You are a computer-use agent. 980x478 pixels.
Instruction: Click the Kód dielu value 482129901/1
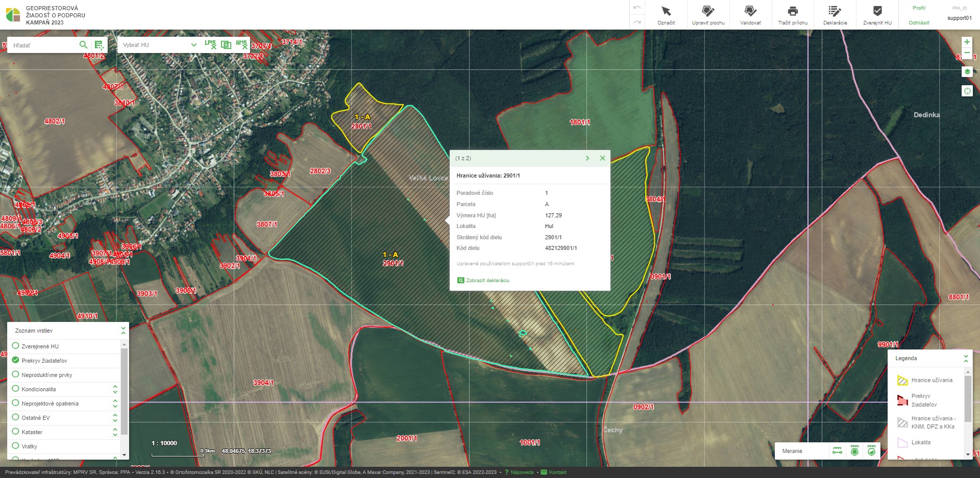[561, 248]
